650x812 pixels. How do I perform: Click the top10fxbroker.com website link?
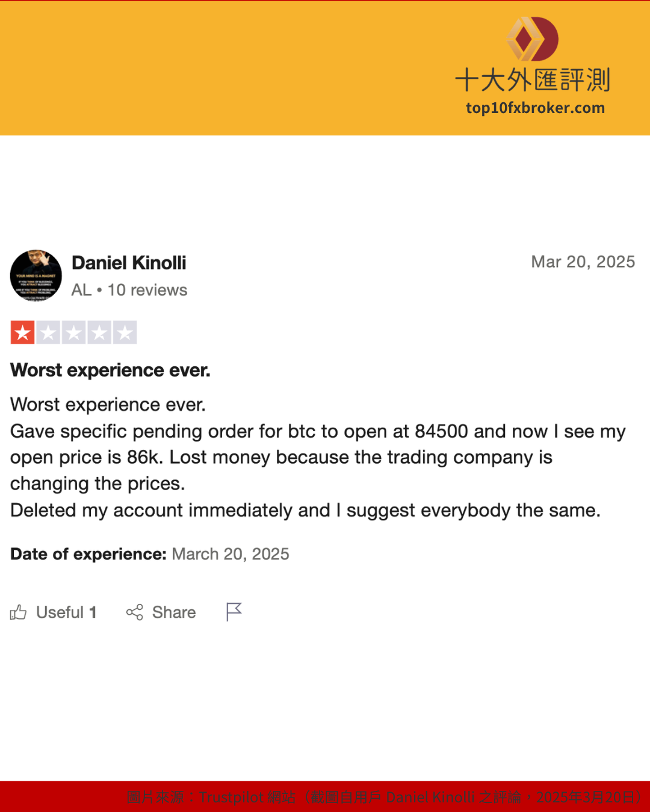point(535,108)
